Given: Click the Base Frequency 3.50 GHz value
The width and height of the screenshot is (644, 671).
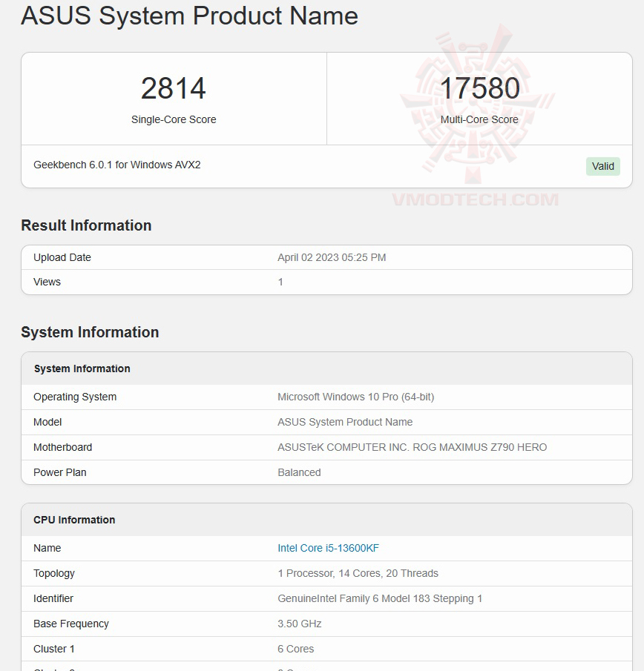Looking at the screenshot, I should pos(300,624).
